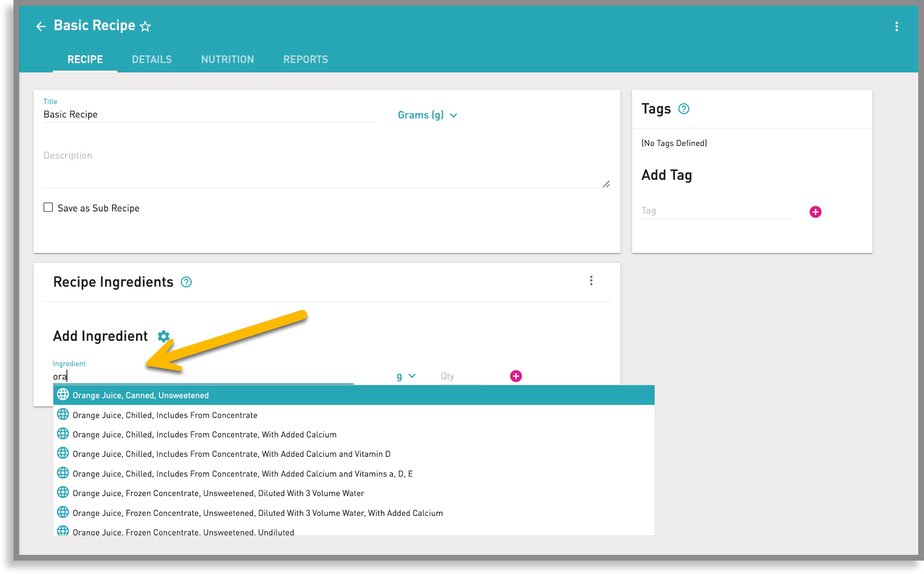Open the top-right overflow menu

[897, 26]
